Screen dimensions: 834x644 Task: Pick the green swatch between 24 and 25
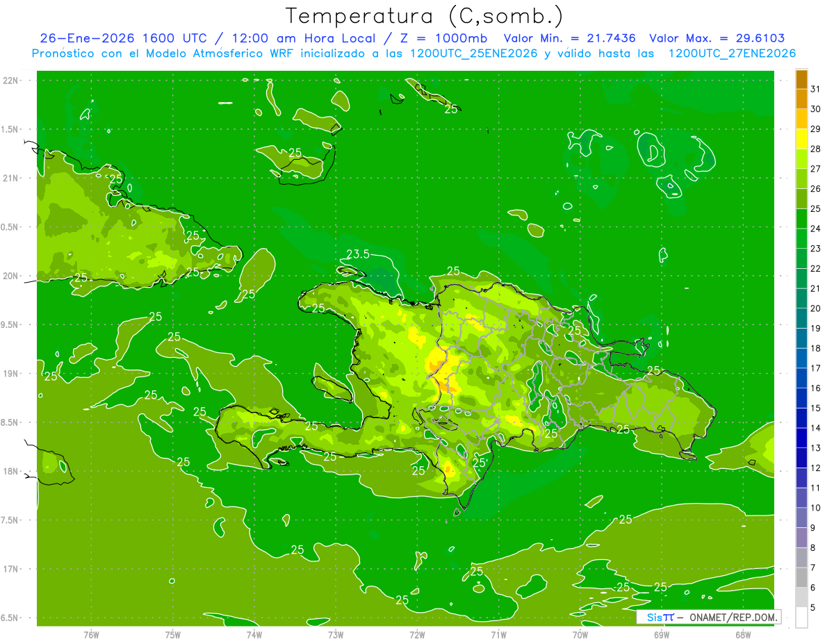tap(801, 219)
